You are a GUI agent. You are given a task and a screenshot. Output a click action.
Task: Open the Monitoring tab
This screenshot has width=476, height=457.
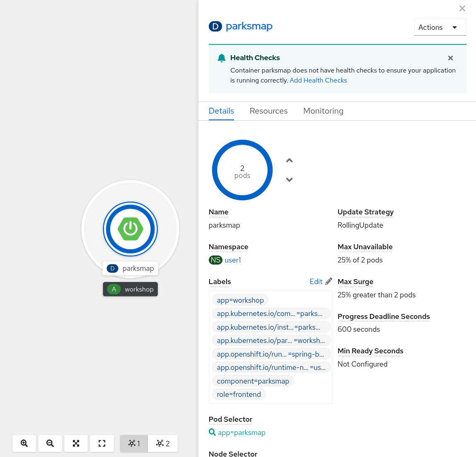pyautogui.click(x=323, y=111)
